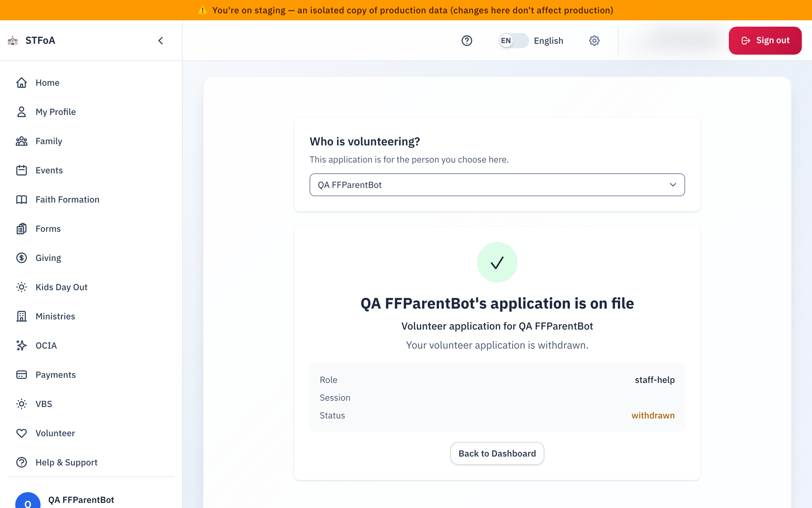Click the Help & Support question icon
Screen dimensions: 812x508
[x=22, y=463]
